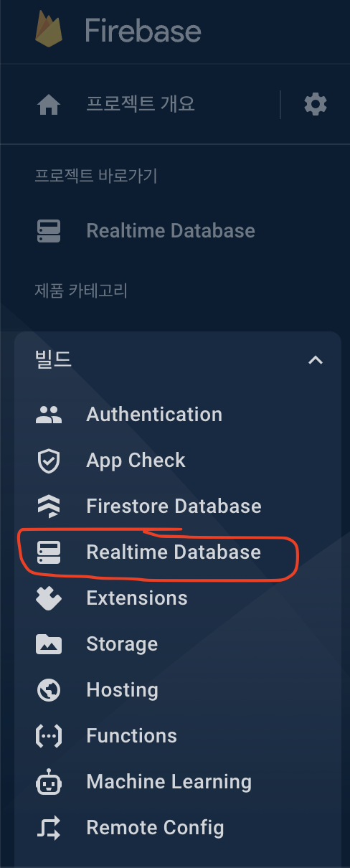Screen dimensions: 350x868
Task: Click the Hosting globe icon
Action: click(49, 690)
